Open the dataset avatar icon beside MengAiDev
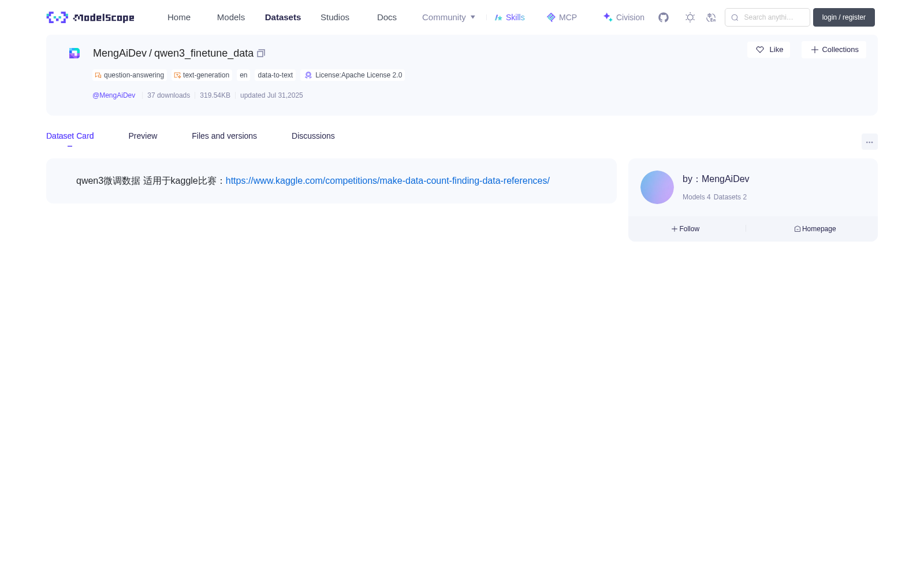 [74, 53]
